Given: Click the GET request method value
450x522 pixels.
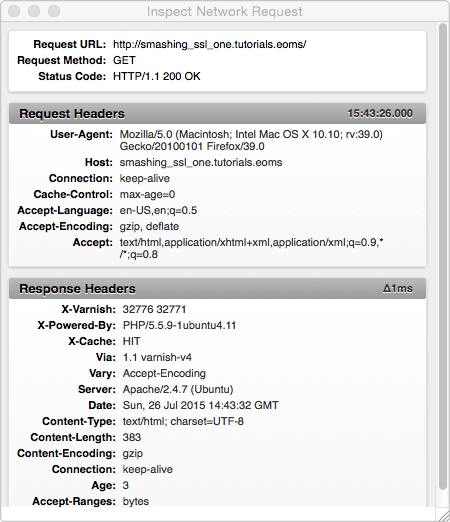Looking at the screenshot, I should click(x=124, y=60).
